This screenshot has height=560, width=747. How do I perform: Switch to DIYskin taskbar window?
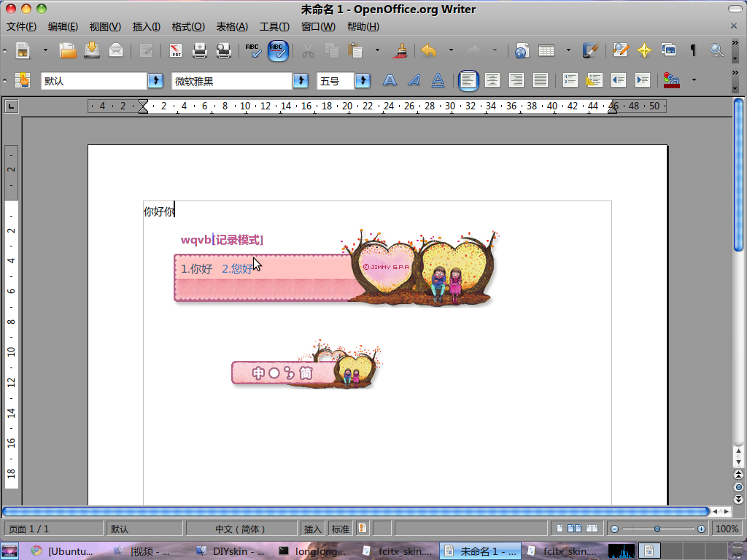pyautogui.click(x=230, y=551)
